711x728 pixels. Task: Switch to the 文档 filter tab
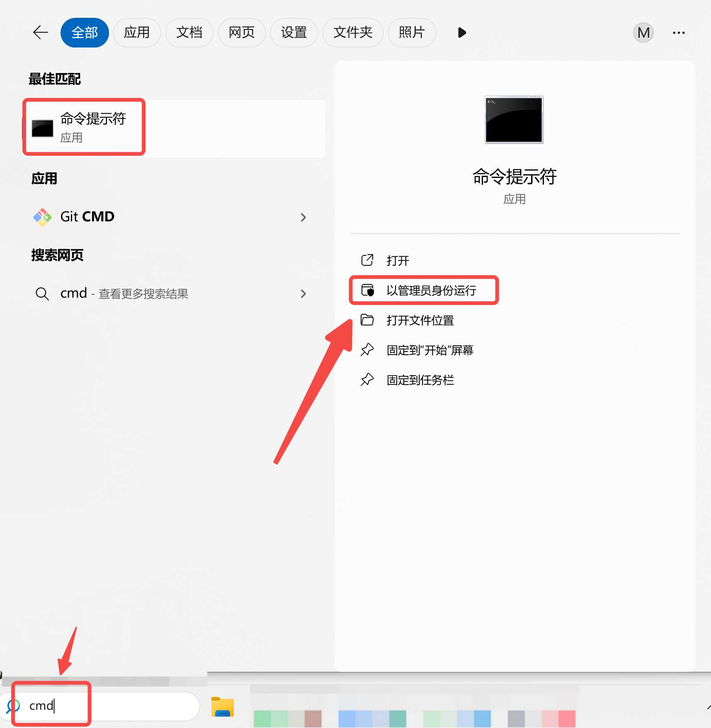tap(189, 32)
